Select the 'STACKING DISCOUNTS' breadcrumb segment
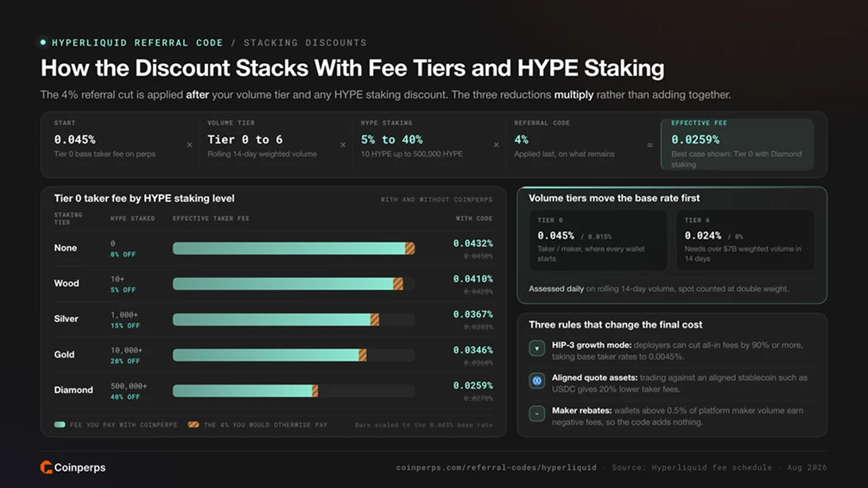Image resolution: width=868 pixels, height=488 pixels. [305, 42]
